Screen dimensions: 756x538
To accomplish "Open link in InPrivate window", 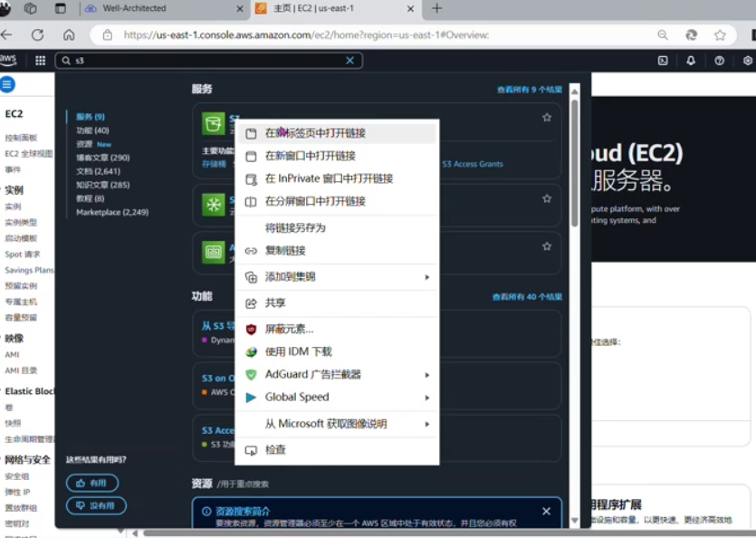I will coord(337,178).
